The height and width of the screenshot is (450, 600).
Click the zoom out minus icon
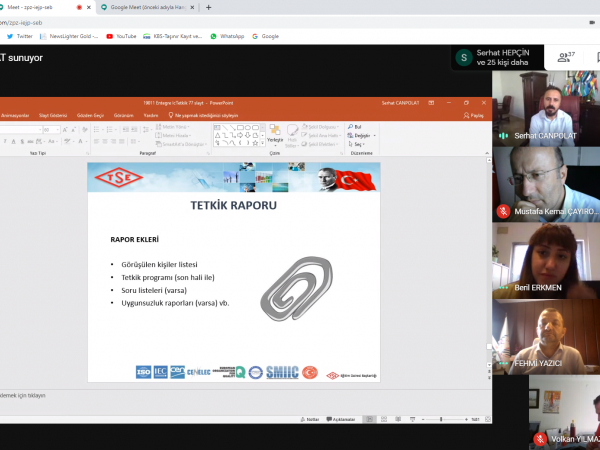tap(423, 419)
